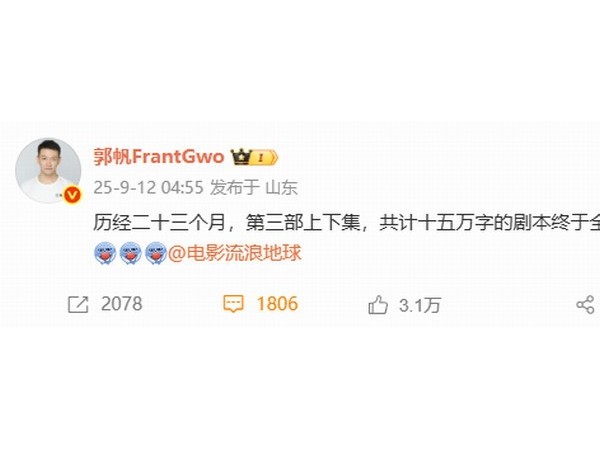Open the share icon at right
Viewport: 600px width, 450px height.
tap(585, 305)
